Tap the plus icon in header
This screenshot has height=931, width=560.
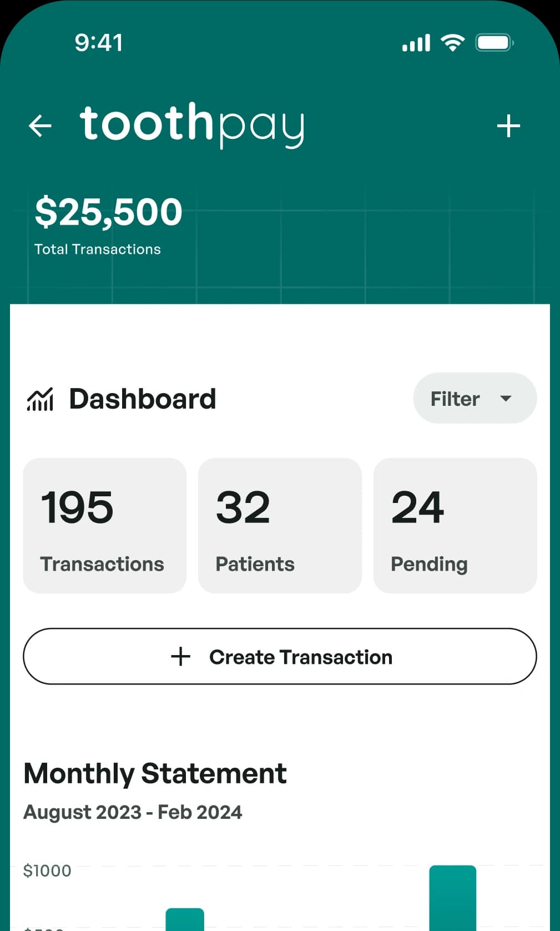(508, 126)
